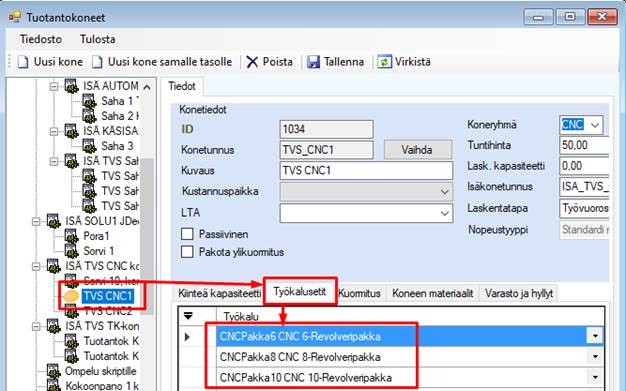Click machine icon beside Kokoonpano 1
626x391 pixels.
pyautogui.click(x=53, y=386)
